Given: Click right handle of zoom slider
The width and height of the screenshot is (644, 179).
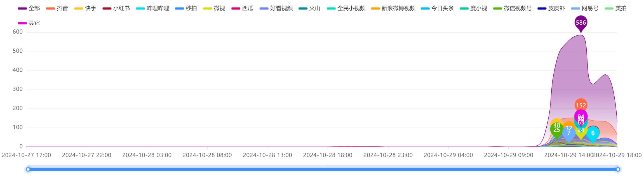Looking at the screenshot, I should coord(618,169).
